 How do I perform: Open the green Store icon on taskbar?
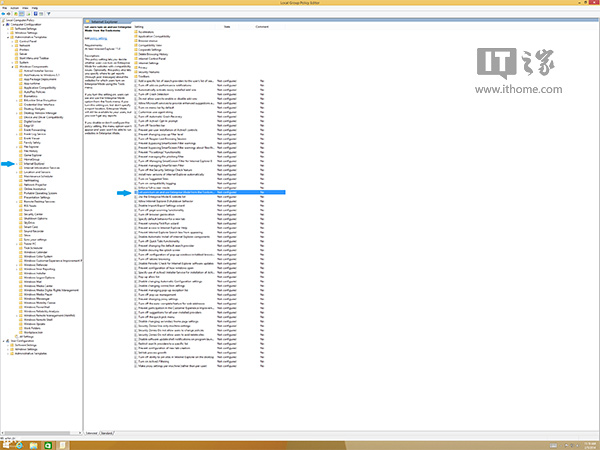(x=48, y=445)
